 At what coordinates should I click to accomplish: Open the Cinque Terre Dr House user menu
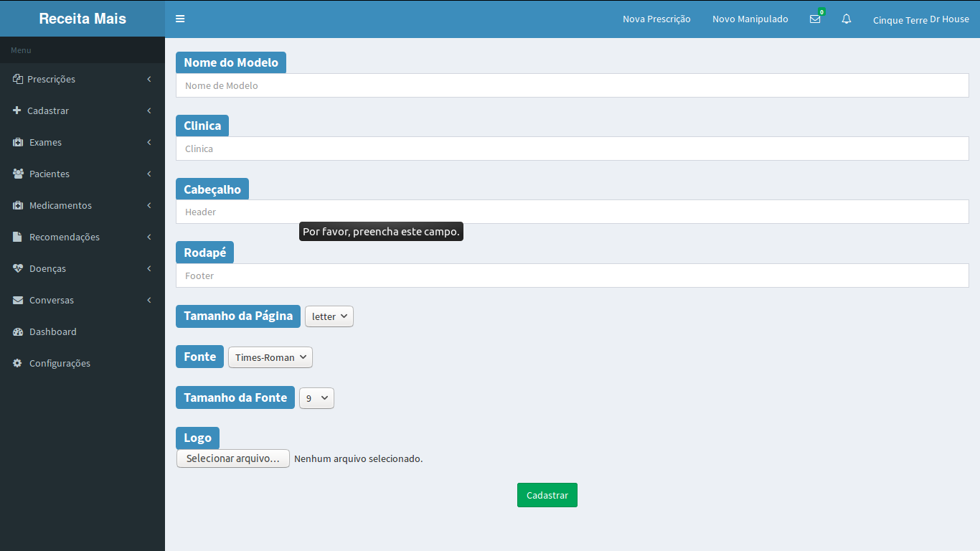pos(921,19)
